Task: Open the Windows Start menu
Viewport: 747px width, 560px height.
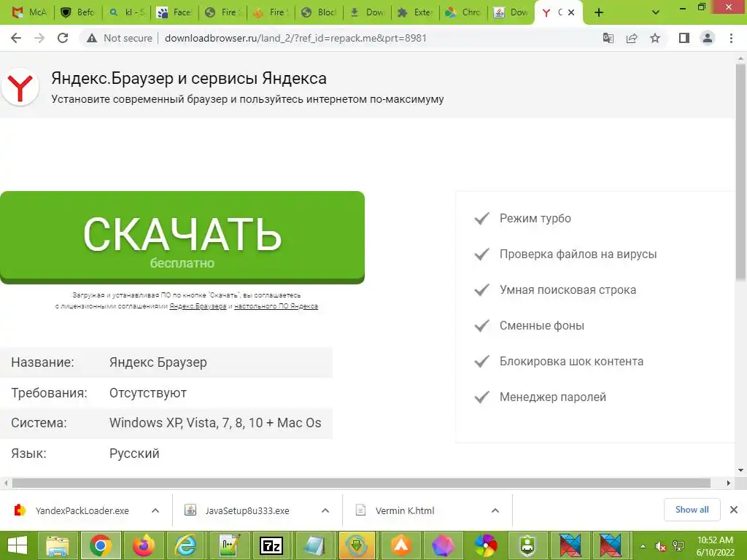Action: tap(18, 545)
